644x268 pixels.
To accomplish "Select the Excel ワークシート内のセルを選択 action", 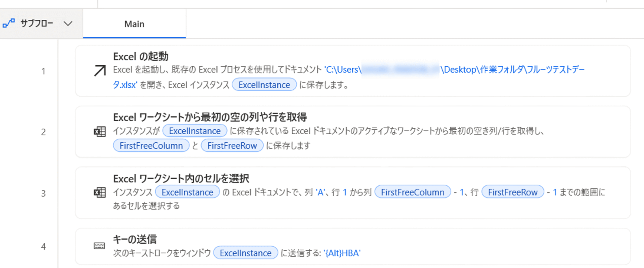I will (x=353, y=193).
